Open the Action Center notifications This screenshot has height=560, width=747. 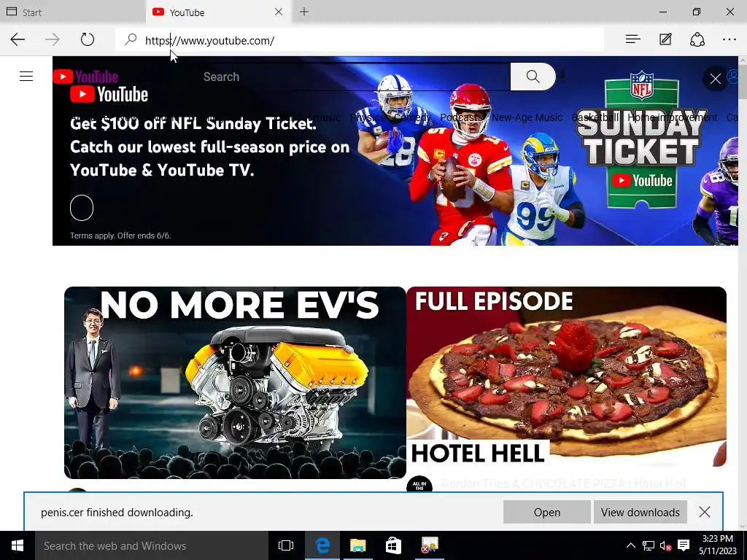click(684, 545)
